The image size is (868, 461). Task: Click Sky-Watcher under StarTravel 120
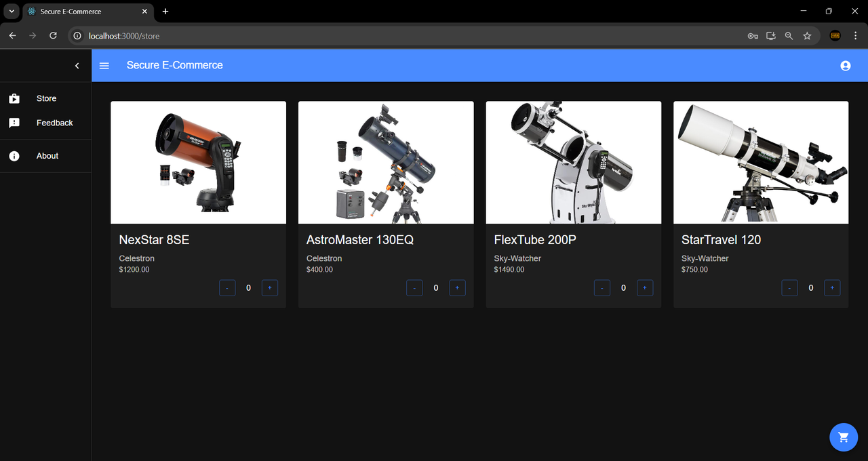tap(705, 258)
